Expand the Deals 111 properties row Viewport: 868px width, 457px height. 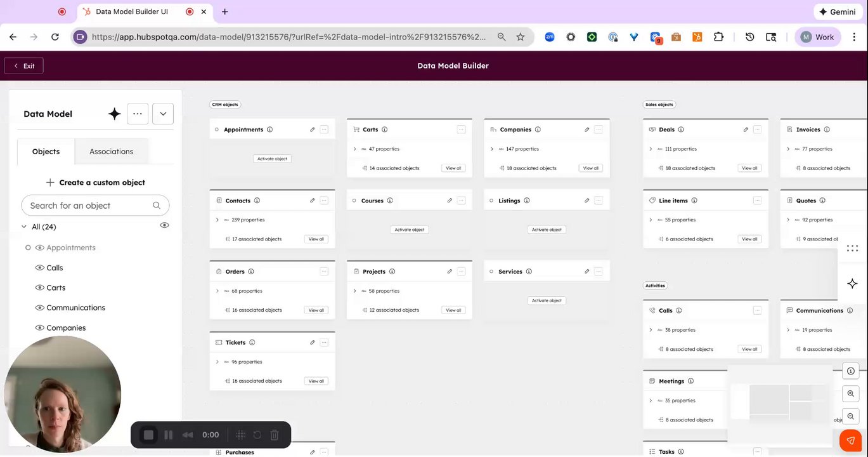tap(651, 149)
